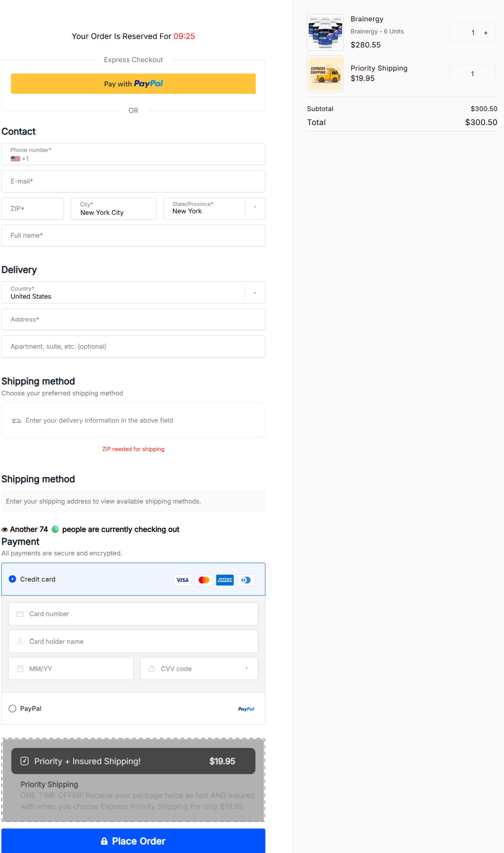
Task: Click the Brainergy quantity value field
Action: [472, 33]
